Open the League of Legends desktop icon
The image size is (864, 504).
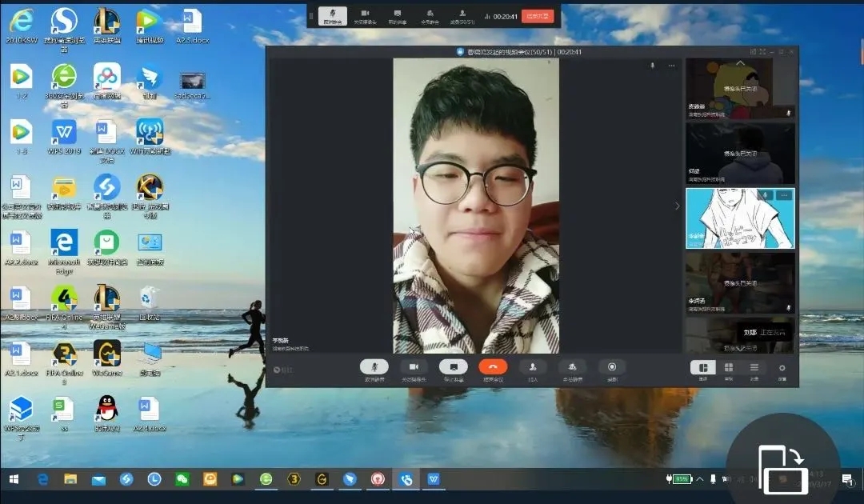(x=107, y=26)
